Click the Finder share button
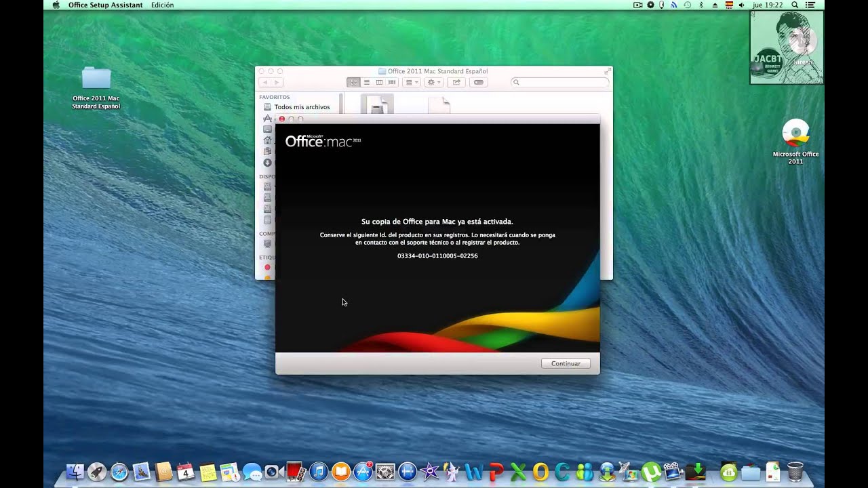Viewport: 868px width, 488px height. pos(456,82)
